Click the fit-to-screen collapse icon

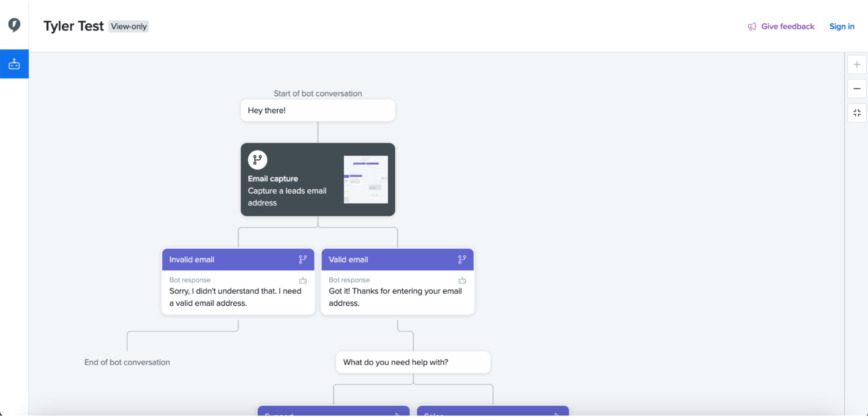click(857, 113)
